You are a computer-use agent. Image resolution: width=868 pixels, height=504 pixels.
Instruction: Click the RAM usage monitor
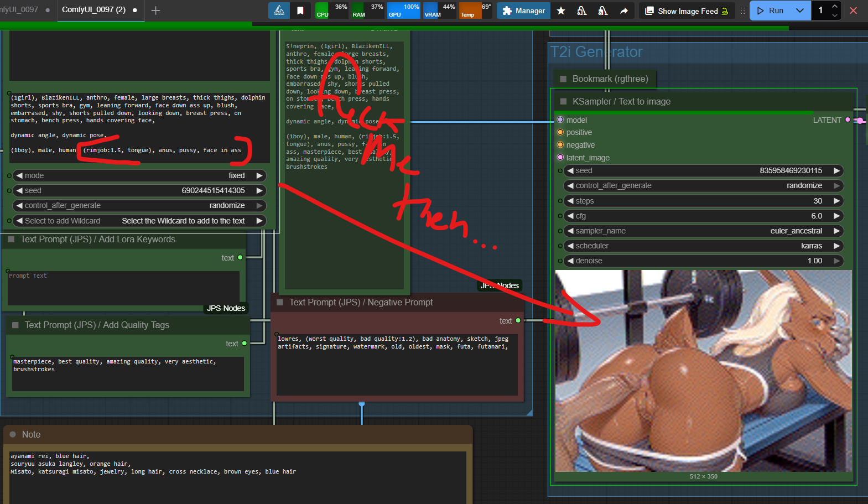pyautogui.click(x=367, y=11)
